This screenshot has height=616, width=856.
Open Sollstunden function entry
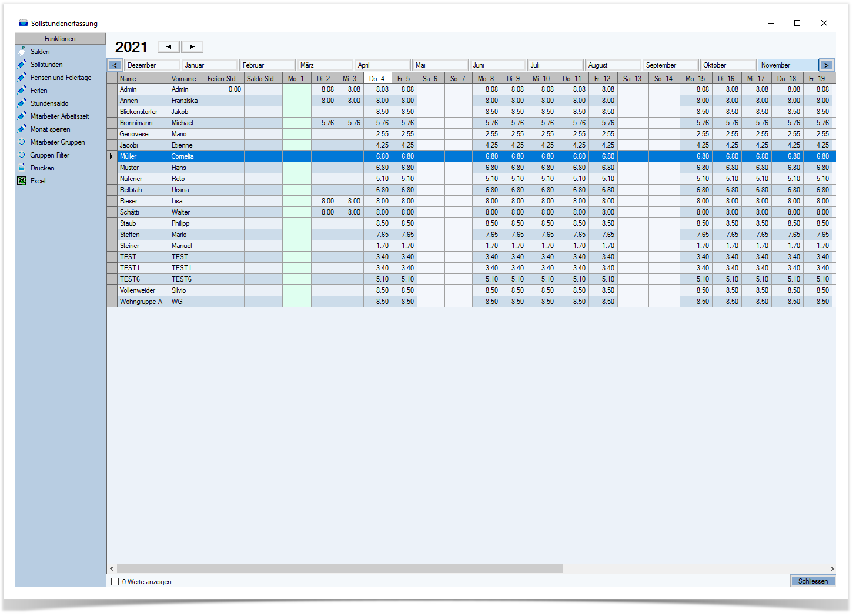click(x=46, y=65)
